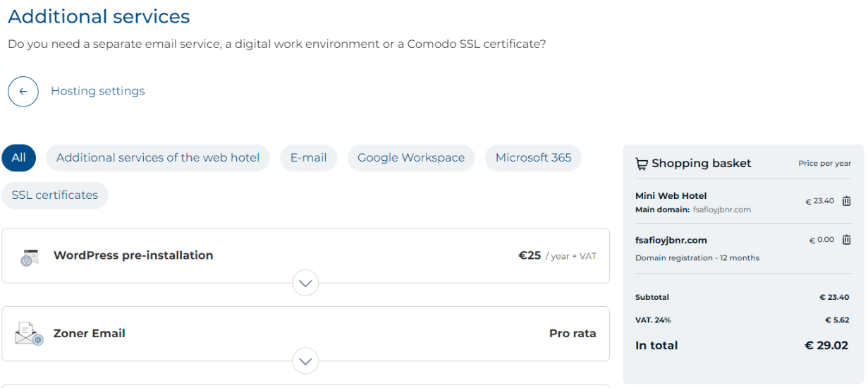Click the back arrow circle icon
The height and width of the screenshot is (388, 868).
[x=23, y=92]
